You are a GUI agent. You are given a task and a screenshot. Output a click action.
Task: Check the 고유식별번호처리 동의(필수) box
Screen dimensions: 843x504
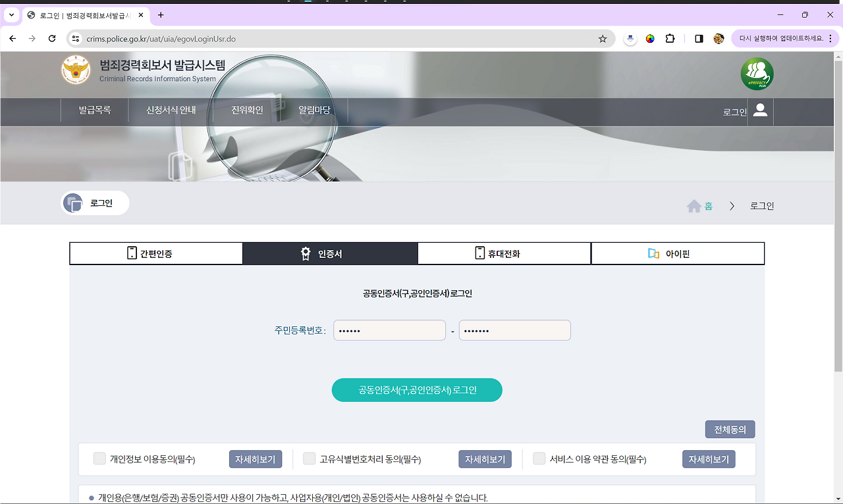[309, 459]
